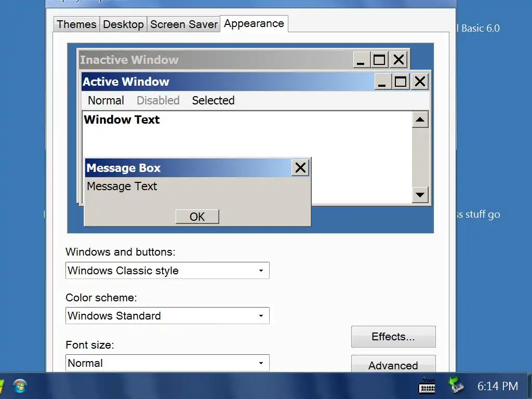Open the on-screen keyboard tray icon
The width and height of the screenshot is (532, 399).
427,386
